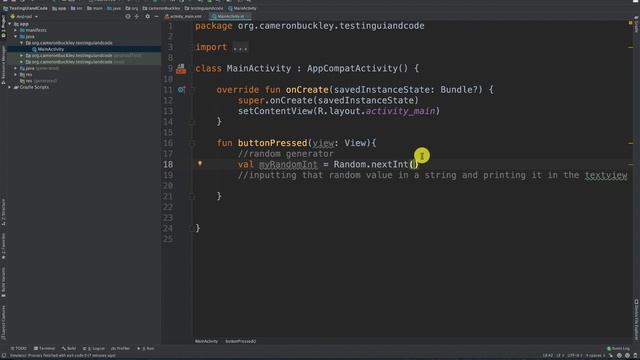Viewport: 640px width, 360px height.
Task: Click the locate/scroll-from-source target icon
Action: point(128,17)
